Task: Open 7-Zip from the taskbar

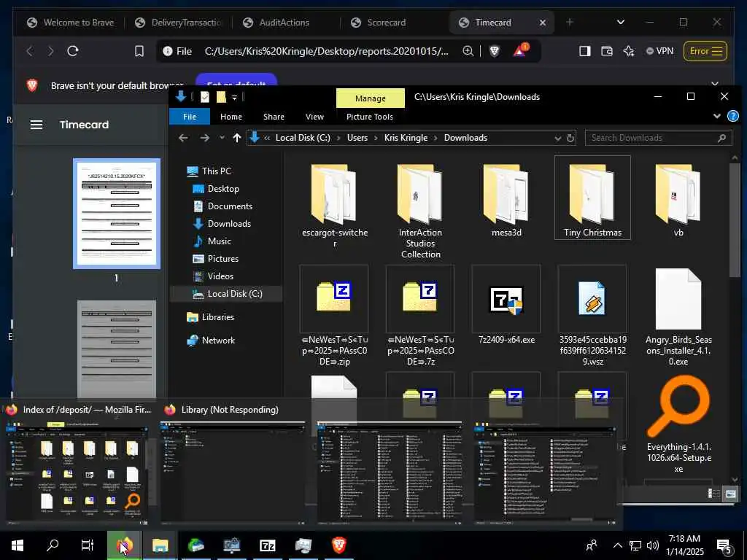Action: (267, 545)
